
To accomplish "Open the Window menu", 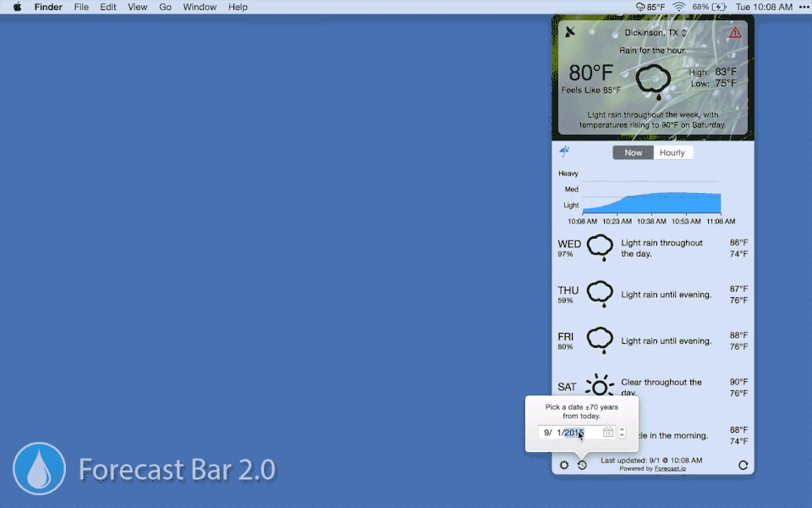I will click(x=200, y=7).
